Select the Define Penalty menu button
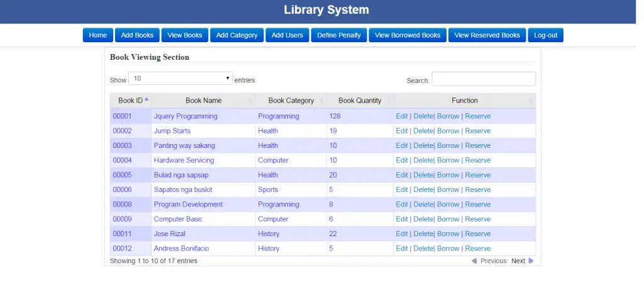644x294 pixels. tap(339, 35)
